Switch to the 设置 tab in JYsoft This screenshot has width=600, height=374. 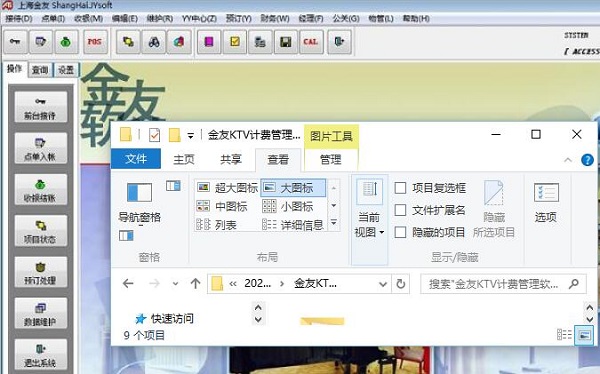(66, 70)
